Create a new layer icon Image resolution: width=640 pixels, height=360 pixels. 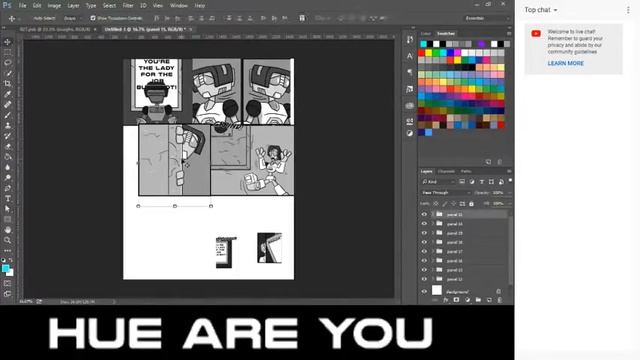click(489, 300)
